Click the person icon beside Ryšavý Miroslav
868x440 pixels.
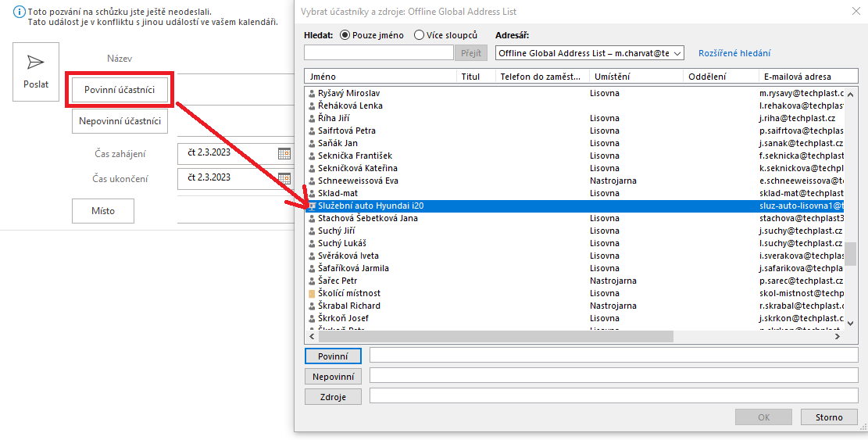click(312, 94)
